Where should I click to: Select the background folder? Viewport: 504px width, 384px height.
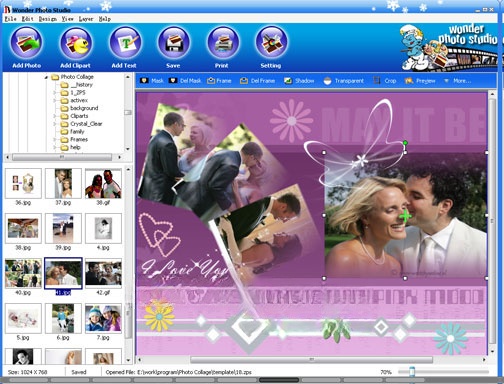pos(79,108)
